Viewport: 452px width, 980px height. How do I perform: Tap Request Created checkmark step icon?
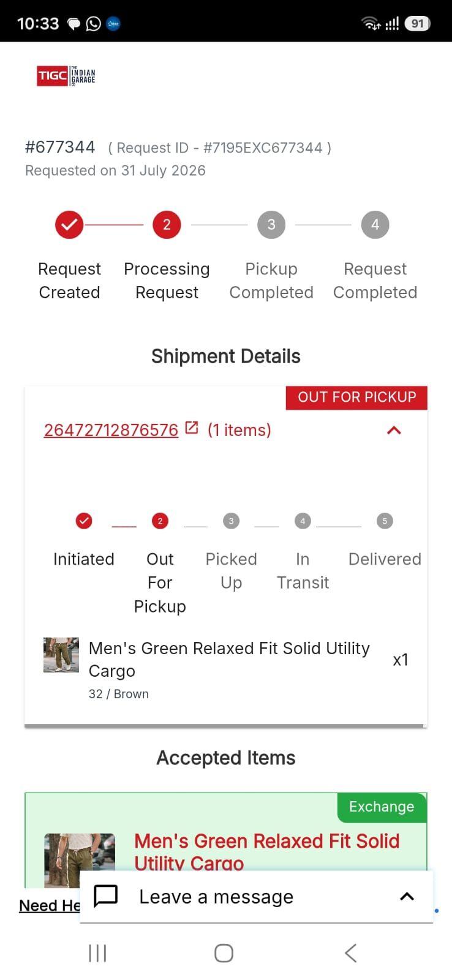click(69, 225)
